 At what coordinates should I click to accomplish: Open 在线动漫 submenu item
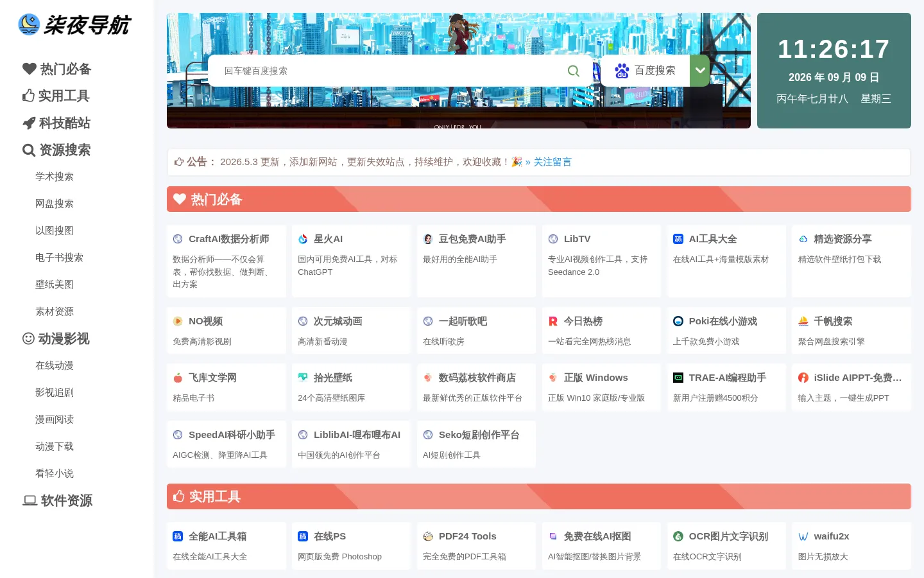coord(55,365)
